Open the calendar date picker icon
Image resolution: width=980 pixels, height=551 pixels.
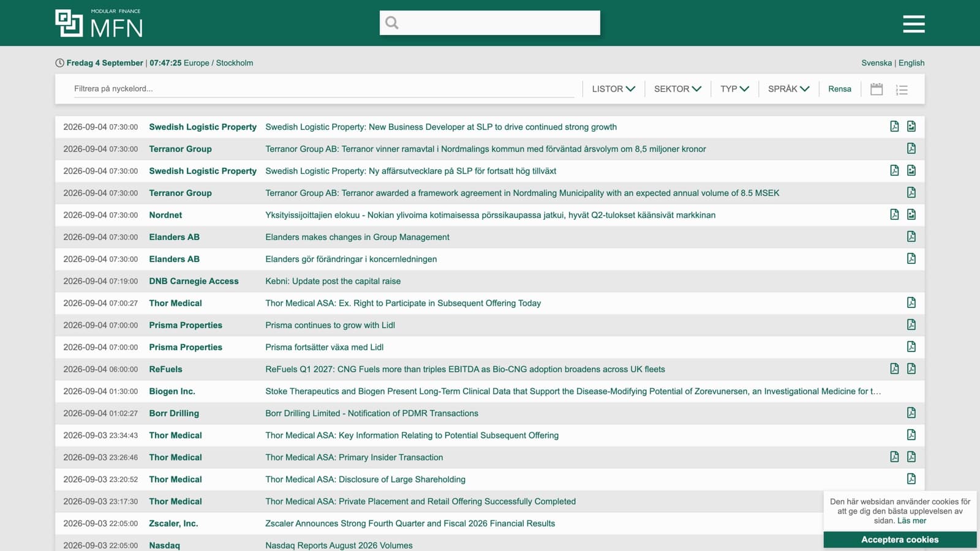(876, 89)
